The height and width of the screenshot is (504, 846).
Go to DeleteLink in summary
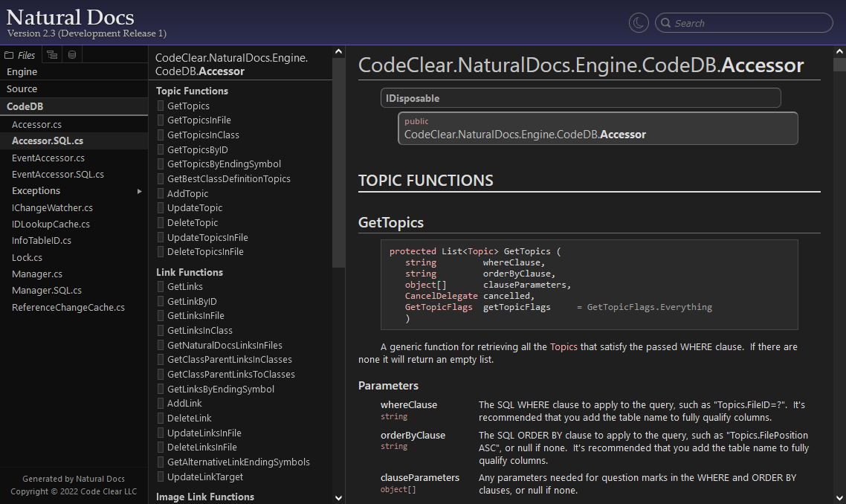pos(190,419)
